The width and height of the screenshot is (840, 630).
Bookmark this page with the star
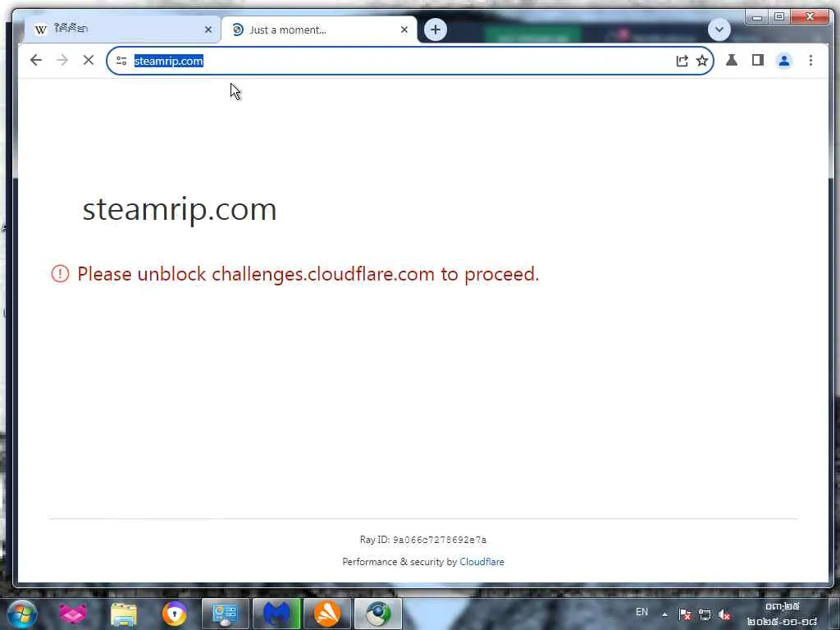pyautogui.click(x=702, y=61)
